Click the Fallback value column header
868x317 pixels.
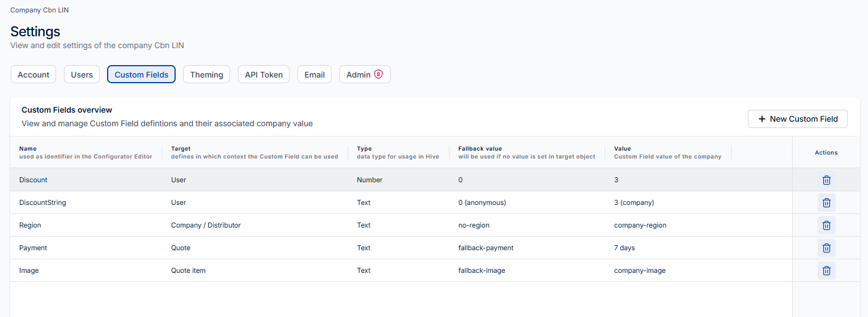pyautogui.click(x=480, y=149)
